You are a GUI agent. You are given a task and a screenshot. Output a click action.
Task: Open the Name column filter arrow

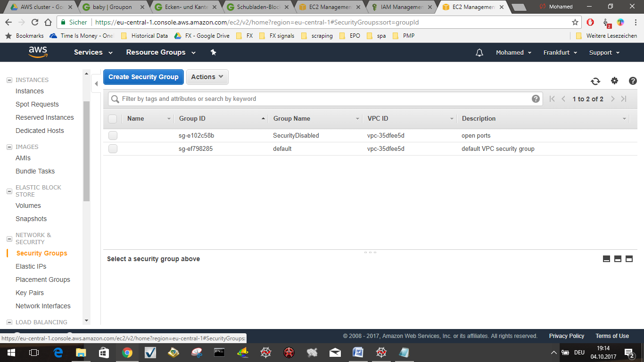click(169, 119)
